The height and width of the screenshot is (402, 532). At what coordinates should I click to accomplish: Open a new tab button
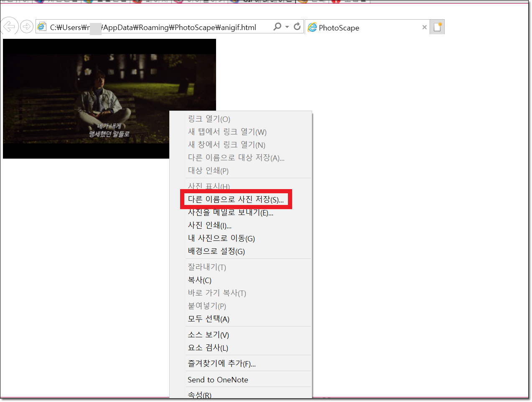[437, 27]
